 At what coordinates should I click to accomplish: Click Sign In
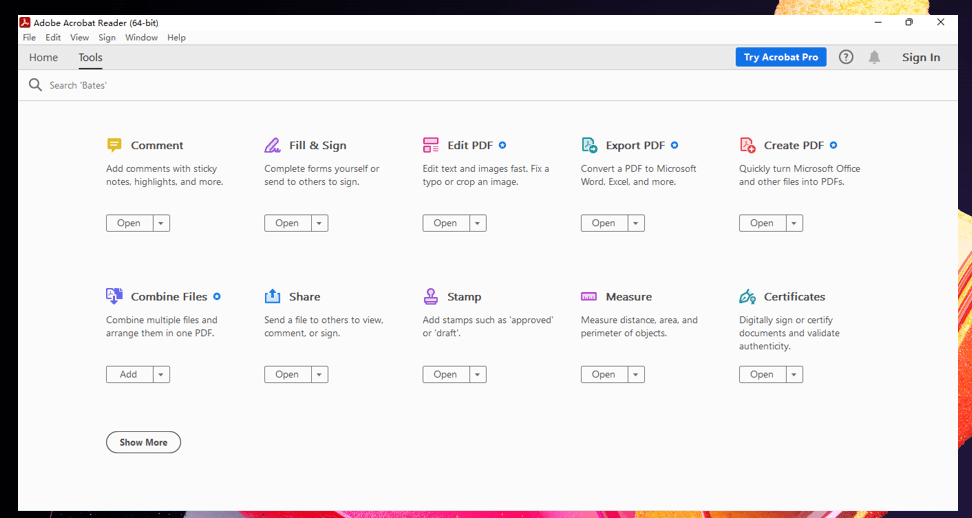tap(921, 57)
